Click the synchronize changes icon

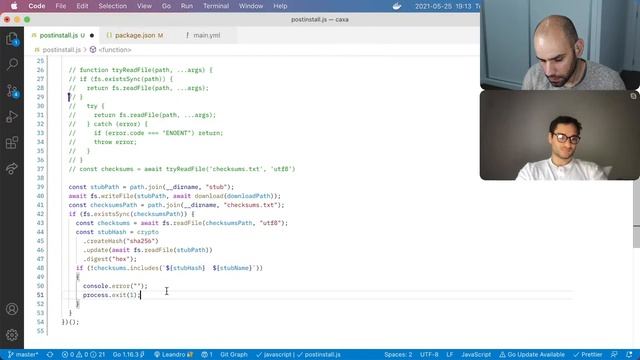(50, 355)
